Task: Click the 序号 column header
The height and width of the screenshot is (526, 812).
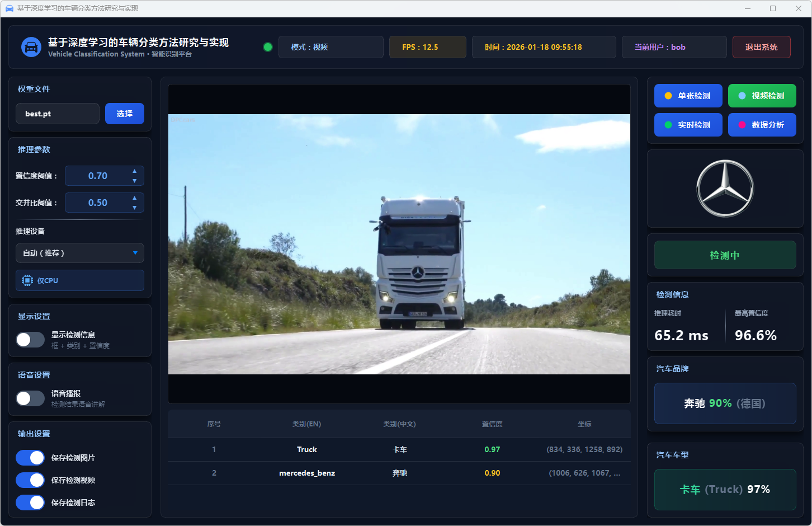Action: tap(214, 424)
